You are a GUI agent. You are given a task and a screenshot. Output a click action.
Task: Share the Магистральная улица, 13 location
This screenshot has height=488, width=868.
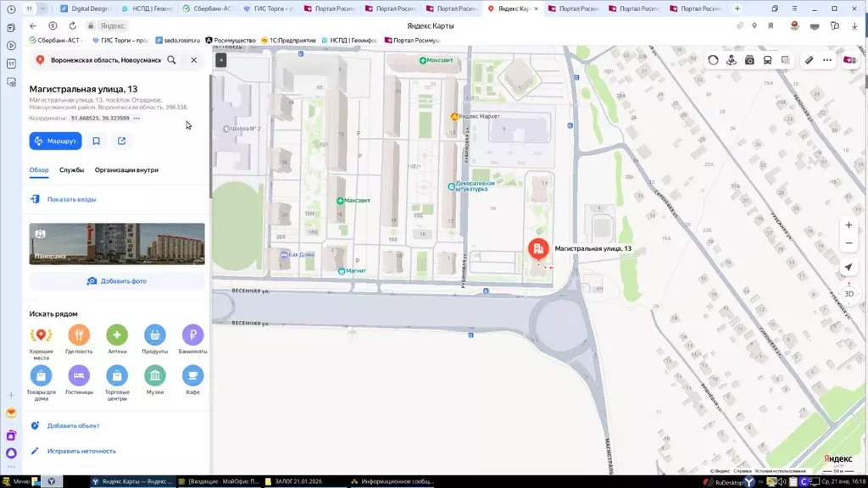pyautogui.click(x=122, y=141)
